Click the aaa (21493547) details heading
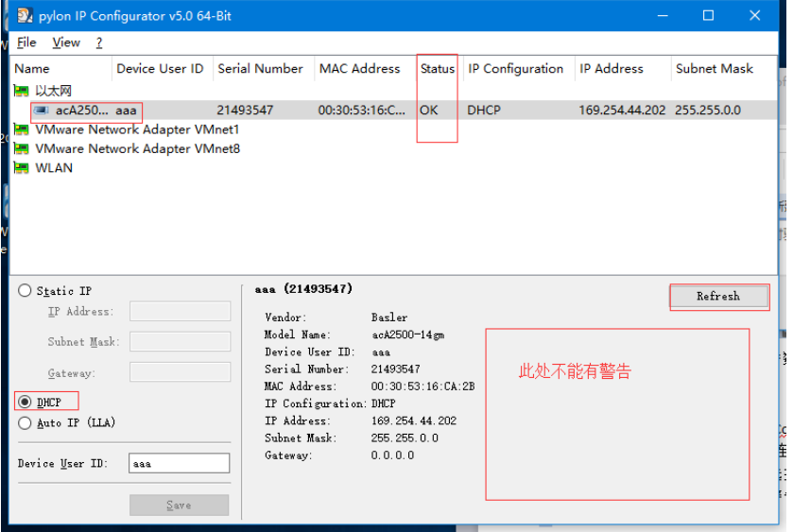The image size is (793, 532). (x=303, y=289)
